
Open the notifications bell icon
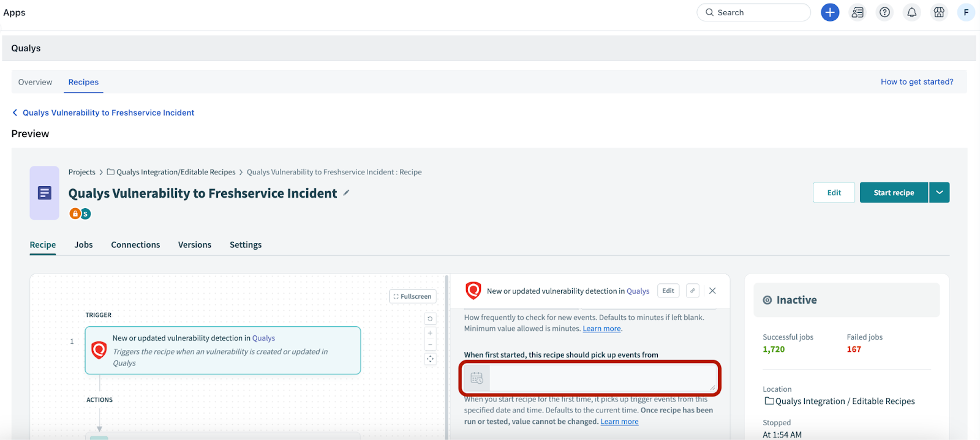[912, 12]
